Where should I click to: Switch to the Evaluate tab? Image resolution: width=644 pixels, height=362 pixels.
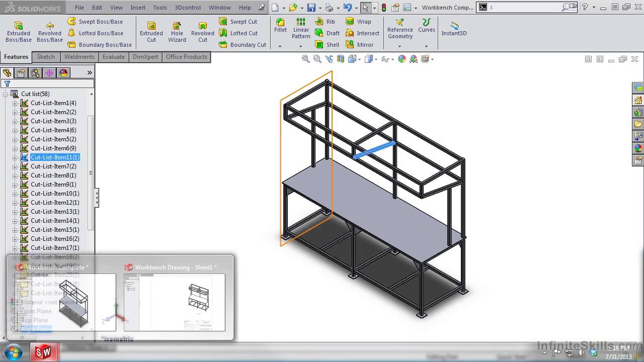114,57
